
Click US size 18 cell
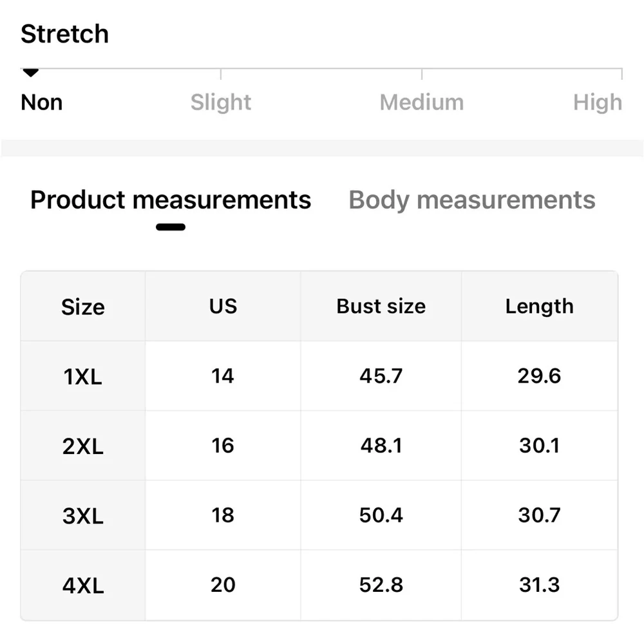[x=223, y=515]
